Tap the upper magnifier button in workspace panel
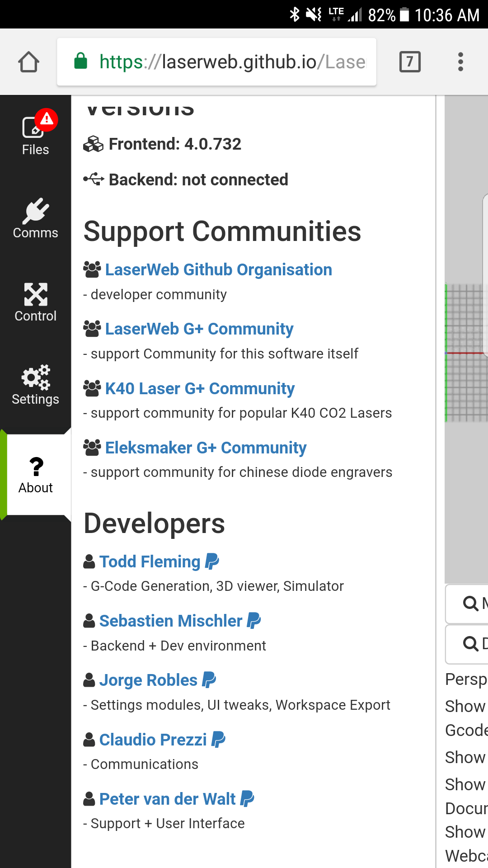The height and width of the screenshot is (868, 488). point(467,604)
